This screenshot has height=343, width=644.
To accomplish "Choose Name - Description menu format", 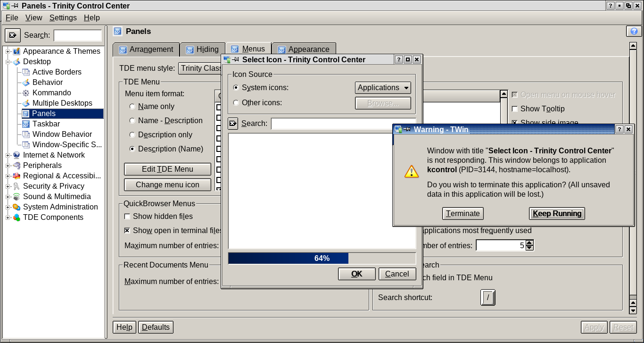I will pyautogui.click(x=132, y=121).
